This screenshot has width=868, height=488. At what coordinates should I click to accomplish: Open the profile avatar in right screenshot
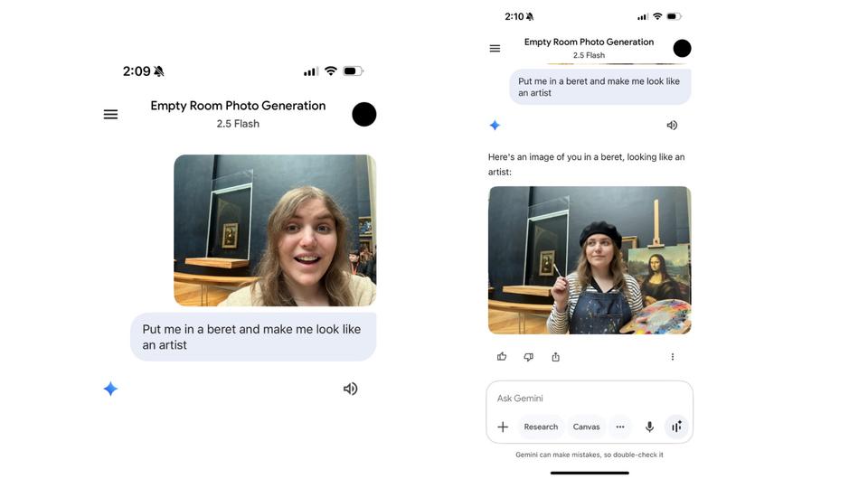(x=682, y=49)
